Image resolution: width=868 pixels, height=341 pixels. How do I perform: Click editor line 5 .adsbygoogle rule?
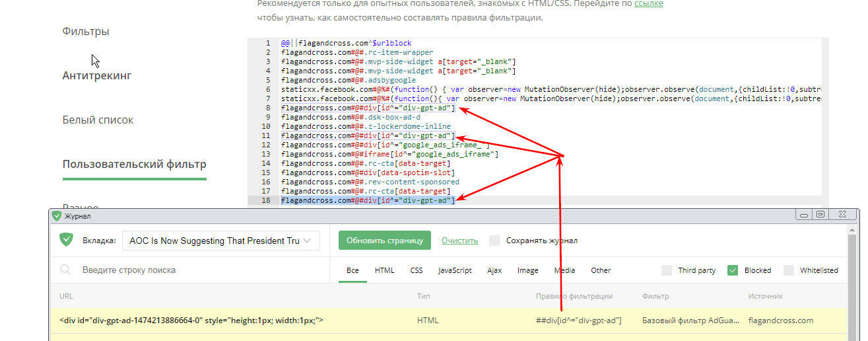[x=348, y=80]
